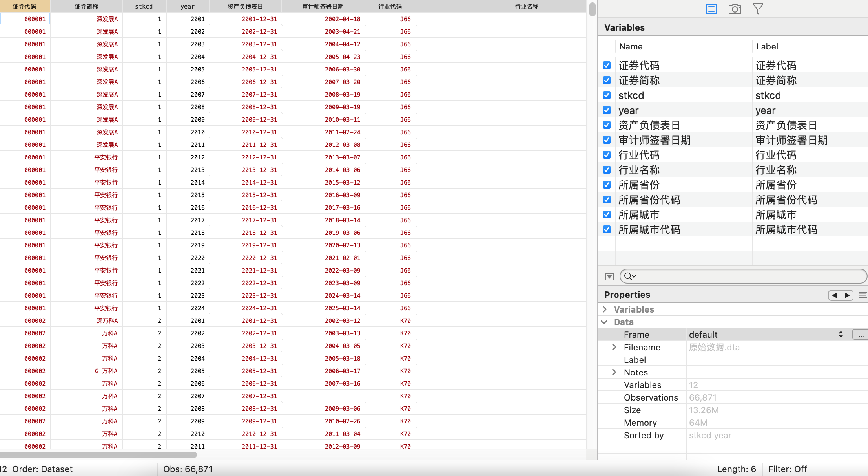Click the horizontal scrollbar of data grid
868x476 pixels.
[x=98, y=455]
